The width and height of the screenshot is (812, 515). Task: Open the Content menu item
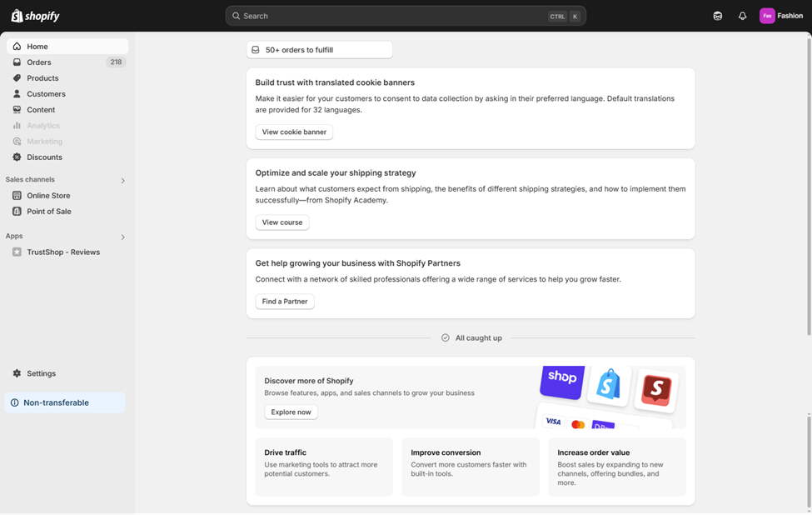coord(67,109)
